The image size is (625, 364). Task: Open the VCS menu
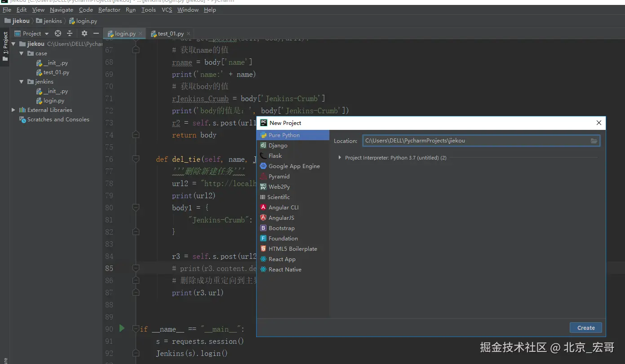(167, 9)
